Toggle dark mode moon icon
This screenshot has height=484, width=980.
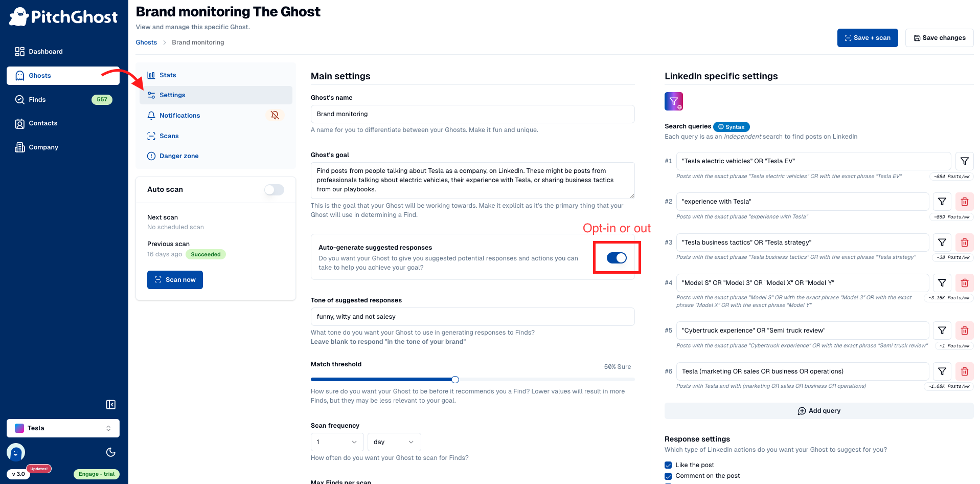pos(110,452)
